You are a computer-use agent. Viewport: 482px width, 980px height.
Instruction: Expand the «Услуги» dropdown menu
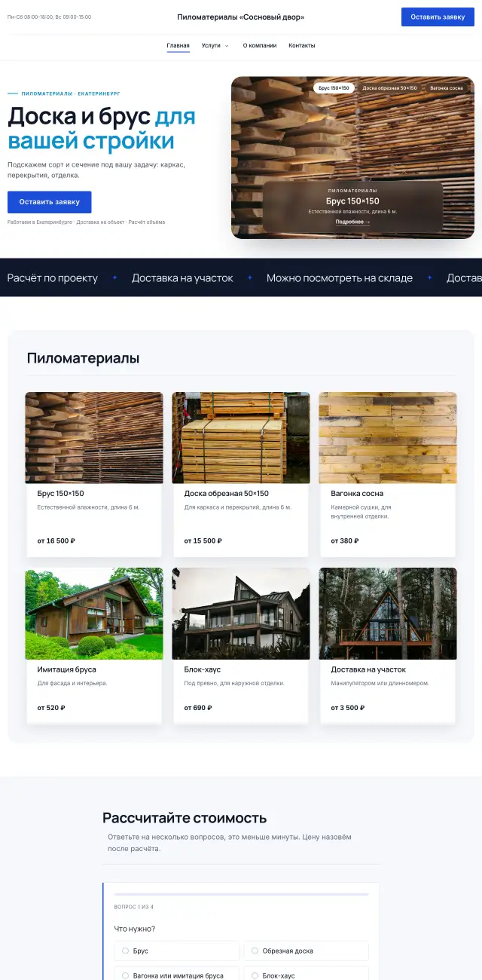tap(215, 45)
